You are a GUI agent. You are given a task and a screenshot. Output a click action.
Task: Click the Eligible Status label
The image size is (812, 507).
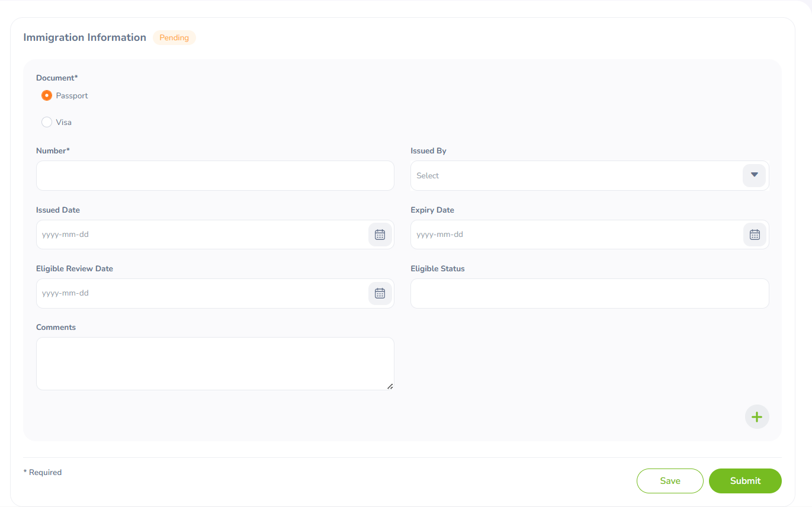(438, 268)
